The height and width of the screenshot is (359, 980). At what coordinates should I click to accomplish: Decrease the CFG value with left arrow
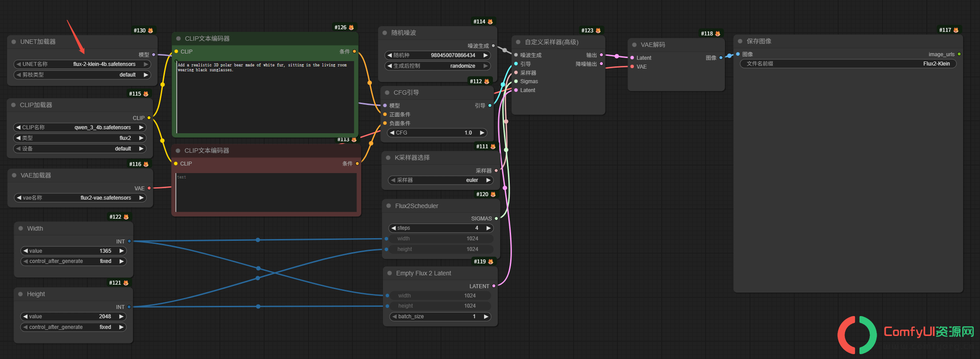click(392, 133)
